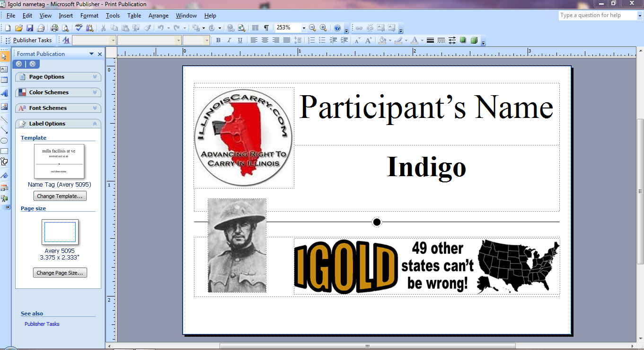Toggle numbered list formatting

(311, 40)
